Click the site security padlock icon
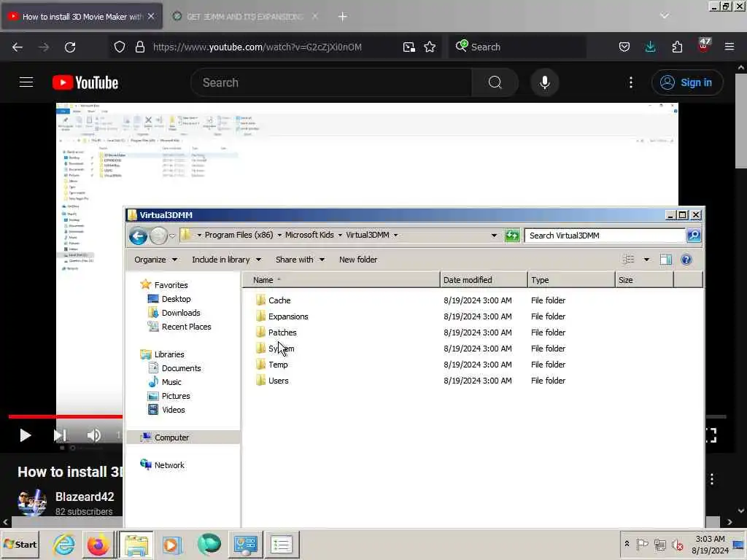Image resolution: width=747 pixels, height=560 pixels. coord(139,47)
